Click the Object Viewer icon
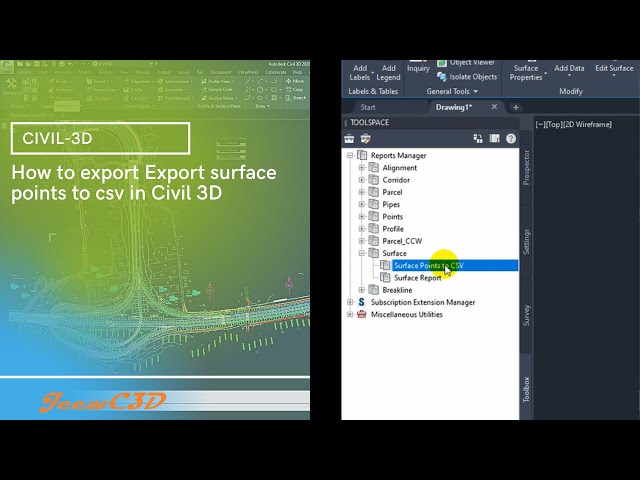 (x=442, y=63)
